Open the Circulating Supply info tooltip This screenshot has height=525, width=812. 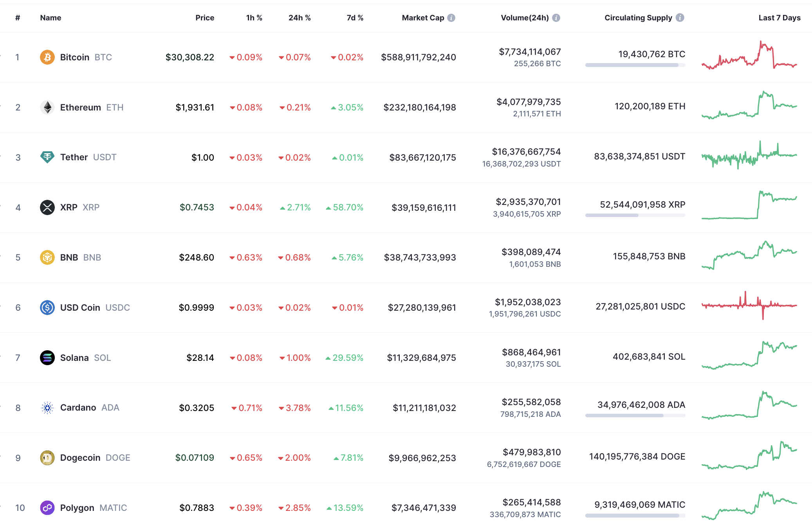tap(679, 17)
